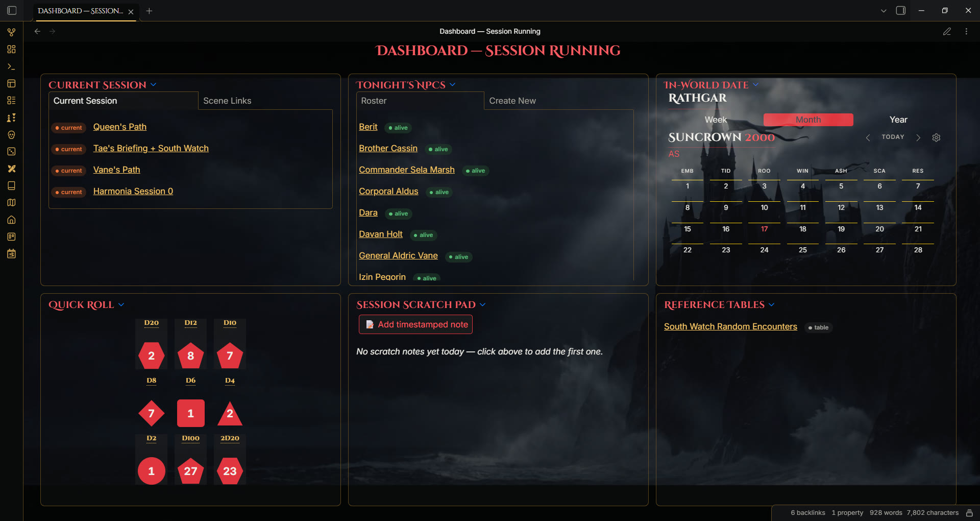The image size is (980, 521).
Task: Open a new tab with the plus button
Action: tap(149, 11)
